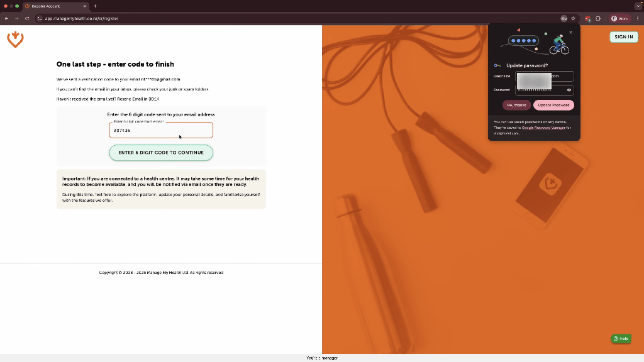Image resolution: width=644 pixels, height=362 pixels.
Task: Open the Google Password Manager link
Action: pos(543,128)
